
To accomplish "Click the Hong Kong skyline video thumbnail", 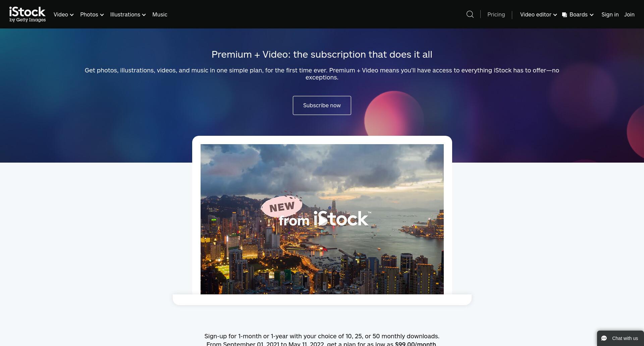I will pos(322,219).
